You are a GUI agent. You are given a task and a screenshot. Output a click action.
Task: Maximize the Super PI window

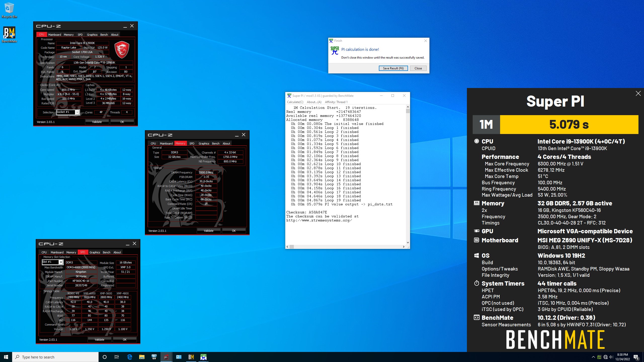pos(393,96)
